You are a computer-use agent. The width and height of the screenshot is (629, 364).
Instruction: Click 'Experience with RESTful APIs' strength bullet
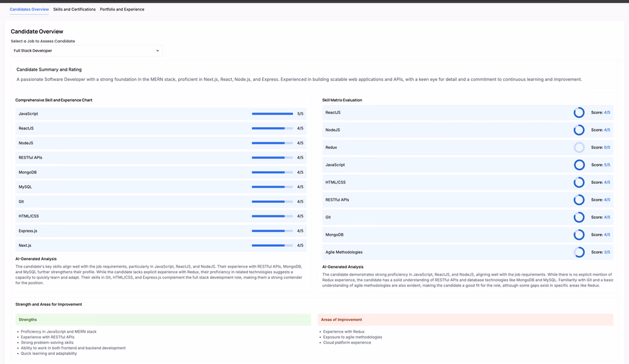tap(47, 337)
